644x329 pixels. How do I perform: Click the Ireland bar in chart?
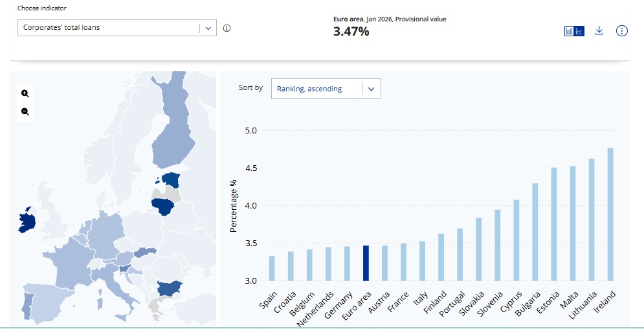coord(610,214)
